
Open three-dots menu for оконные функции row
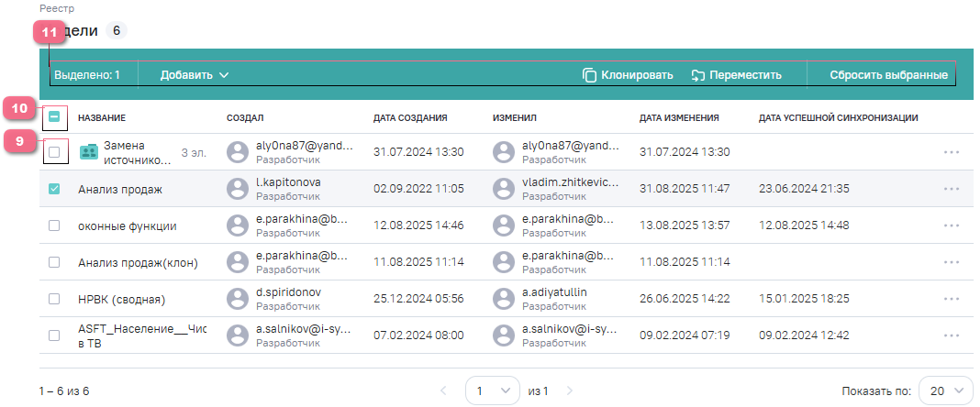point(951,225)
